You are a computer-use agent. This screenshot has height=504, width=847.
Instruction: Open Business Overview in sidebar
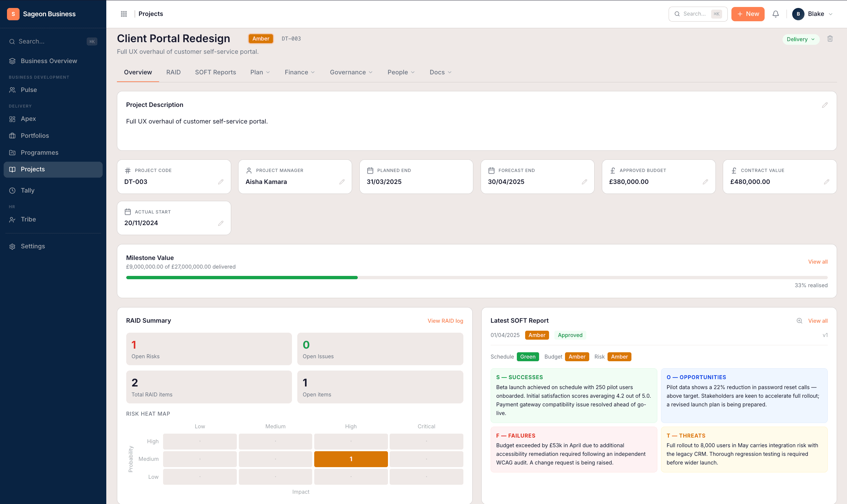(53, 61)
